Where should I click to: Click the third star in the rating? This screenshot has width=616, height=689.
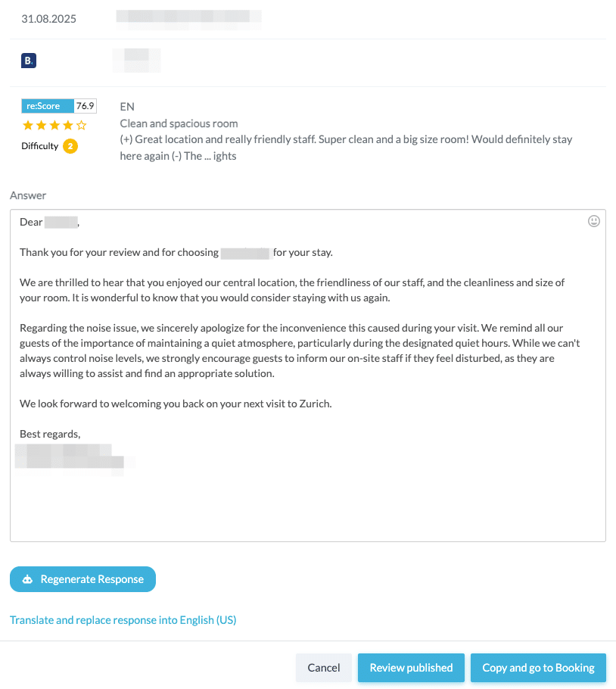pos(54,125)
